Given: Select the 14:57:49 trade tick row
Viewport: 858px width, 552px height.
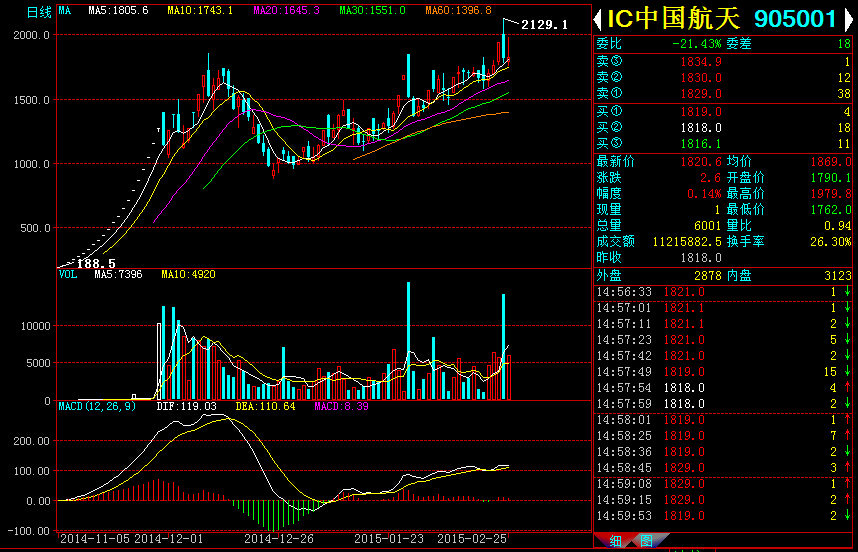Looking at the screenshot, I should [723, 372].
